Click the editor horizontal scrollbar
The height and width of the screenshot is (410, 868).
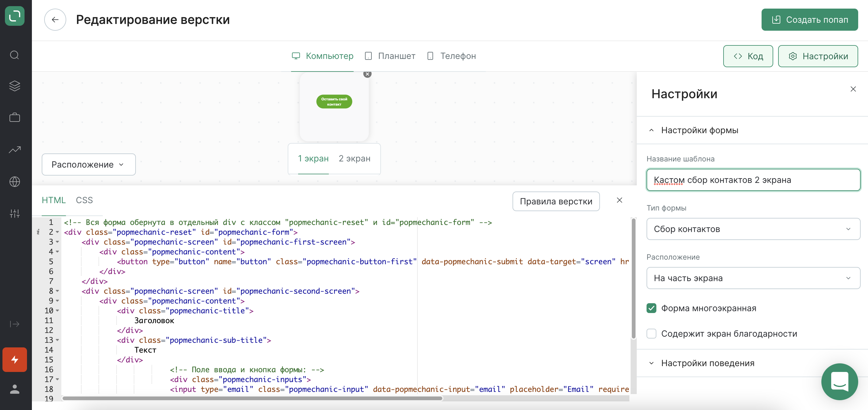point(252,398)
